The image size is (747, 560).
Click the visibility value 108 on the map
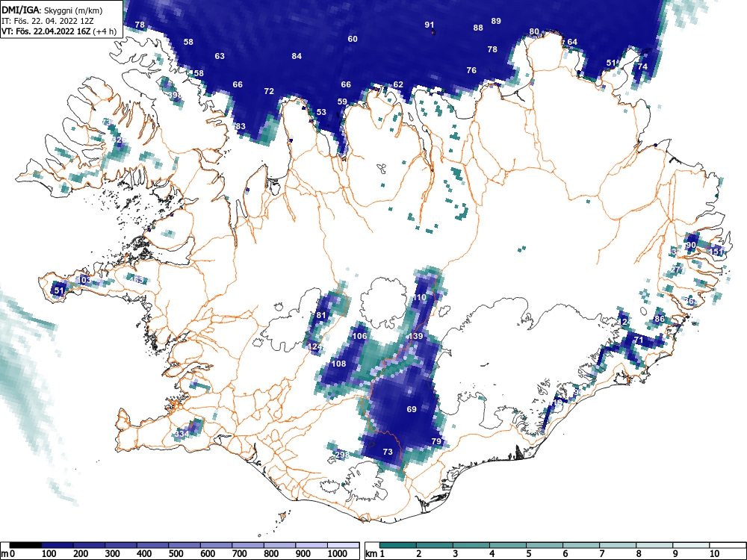(338, 364)
